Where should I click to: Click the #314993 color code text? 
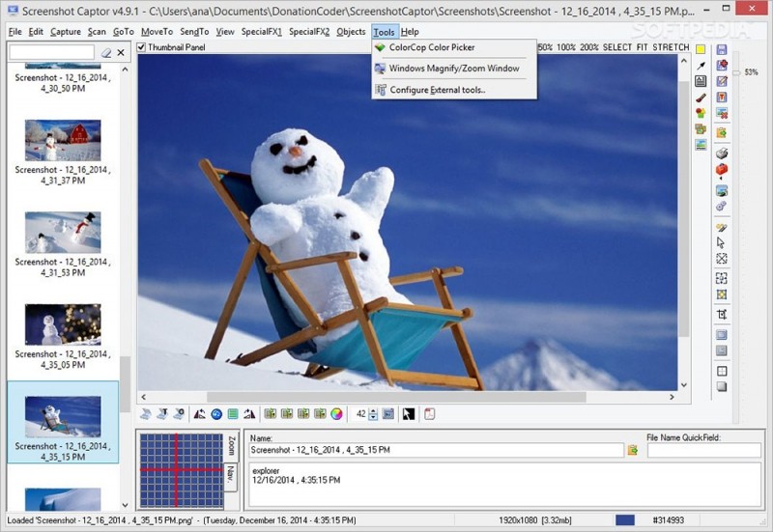click(x=668, y=520)
